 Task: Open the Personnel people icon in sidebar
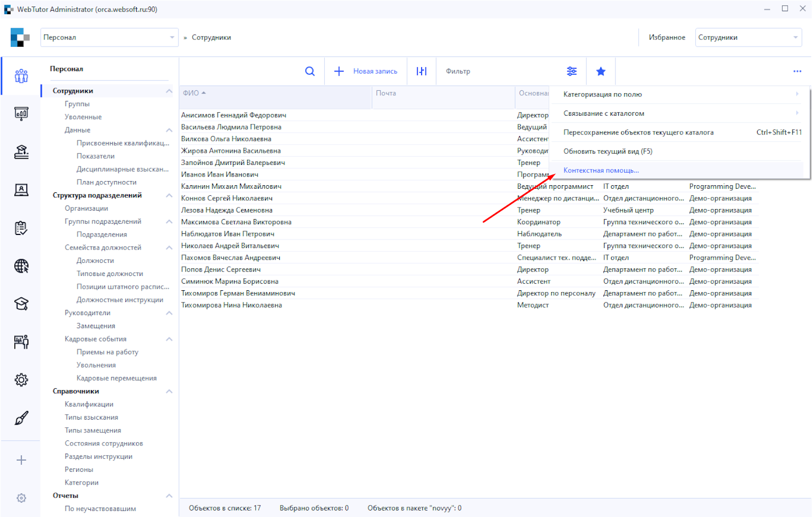21,76
